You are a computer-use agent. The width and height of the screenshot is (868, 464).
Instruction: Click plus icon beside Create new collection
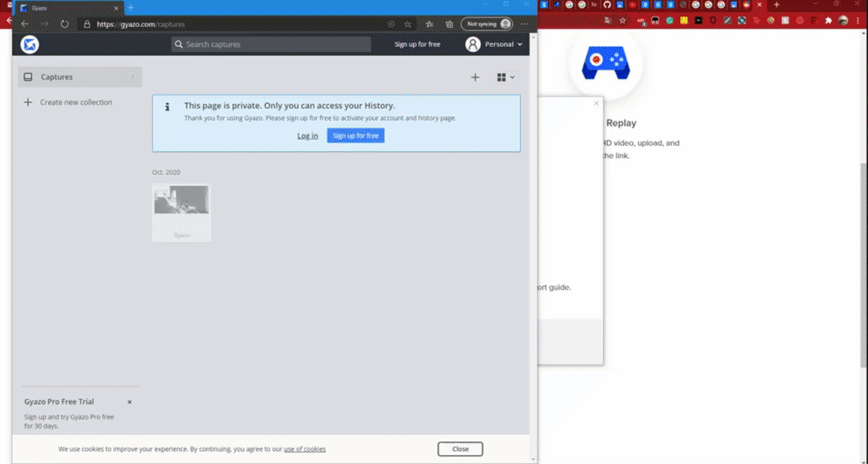pyautogui.click(x=28, y=102)
